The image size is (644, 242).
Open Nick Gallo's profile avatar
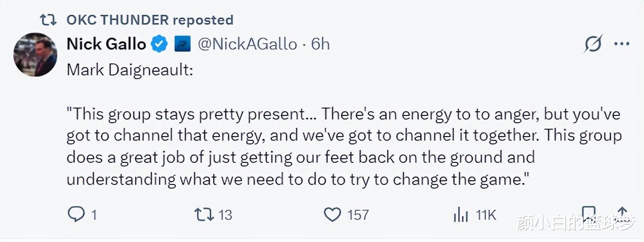[35, 54]
